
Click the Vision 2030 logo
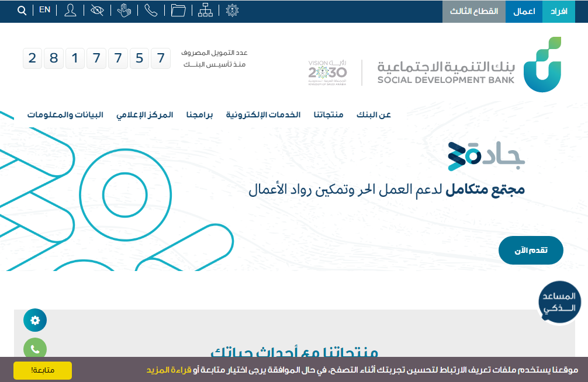[x=327, y=73]
